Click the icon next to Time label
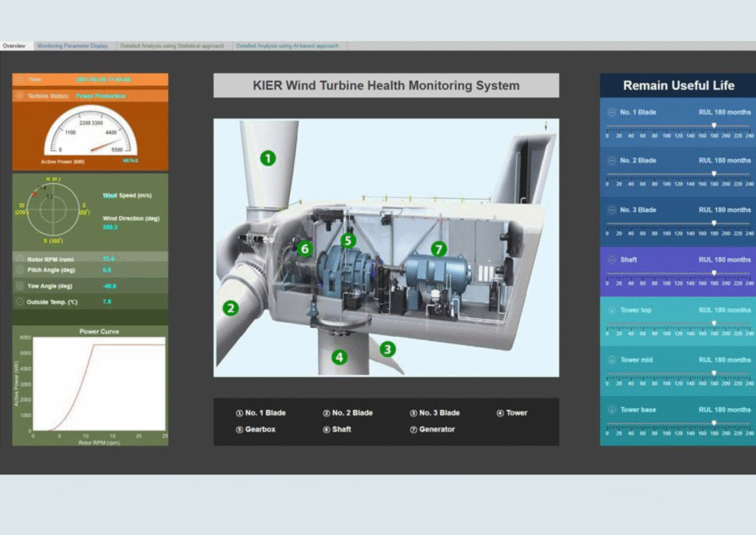Viewport: 756px width, 535px height. pos(20,80)
